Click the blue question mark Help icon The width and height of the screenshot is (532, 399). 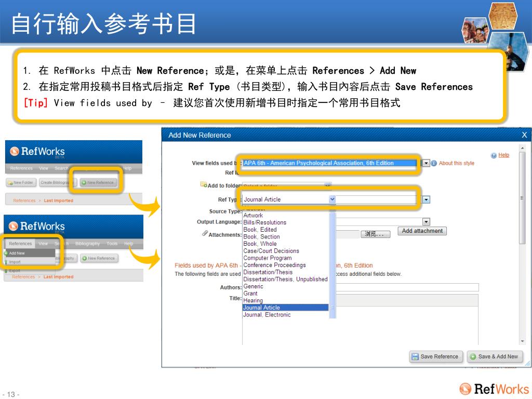click(x=494, y=155)
